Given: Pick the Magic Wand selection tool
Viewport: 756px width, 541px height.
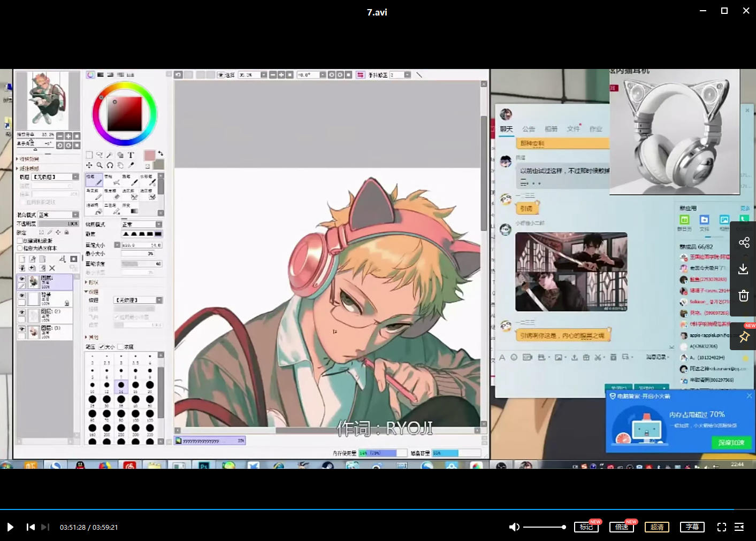Looking at the screenshot, I should pos(110,155).
